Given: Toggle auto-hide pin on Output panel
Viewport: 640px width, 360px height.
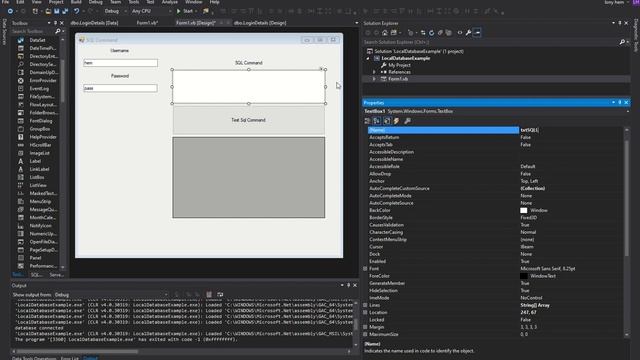Looking at the screenshot, I should pyautogui.click(x=348, y=285).
